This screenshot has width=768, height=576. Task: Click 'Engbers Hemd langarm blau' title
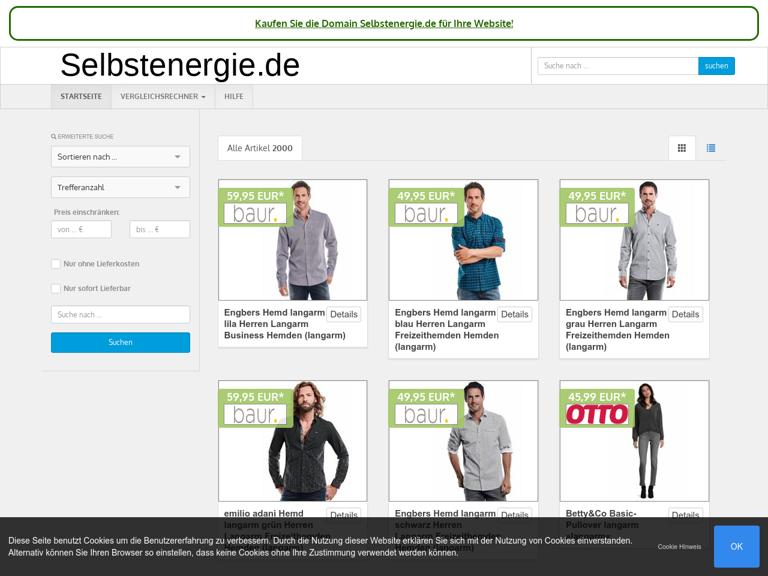point(447,330)
